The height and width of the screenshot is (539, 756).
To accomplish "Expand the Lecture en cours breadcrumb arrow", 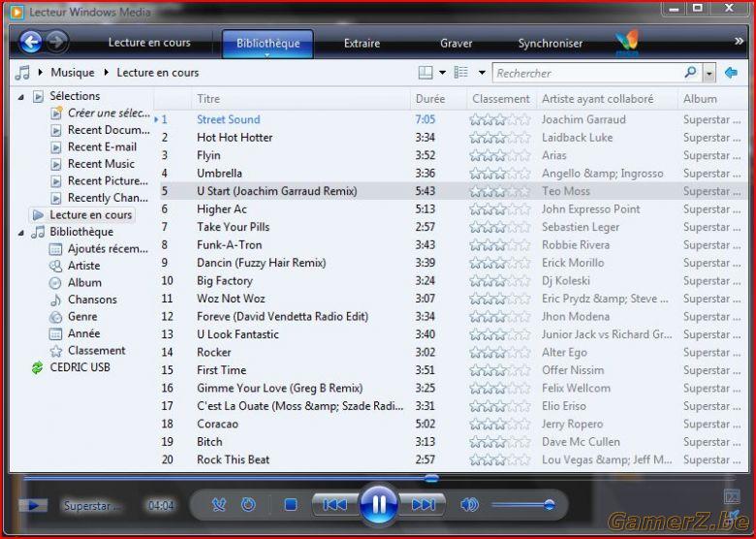I will point(106,73).
